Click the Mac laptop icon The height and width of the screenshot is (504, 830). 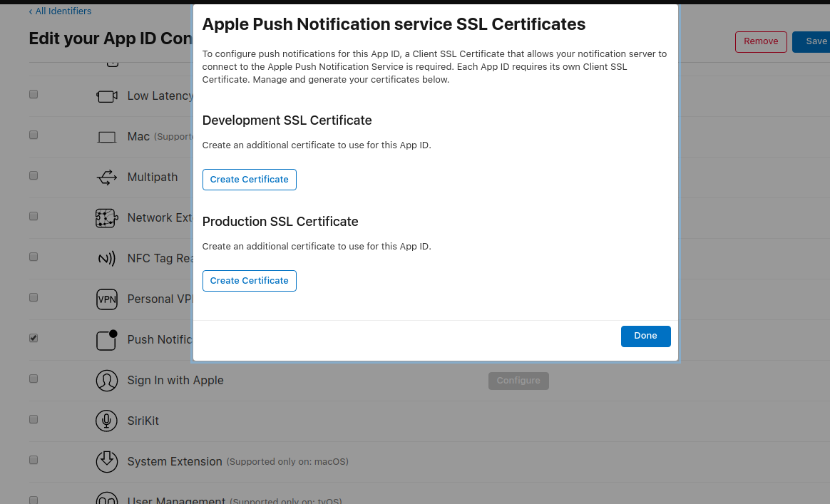pos(107,137)
